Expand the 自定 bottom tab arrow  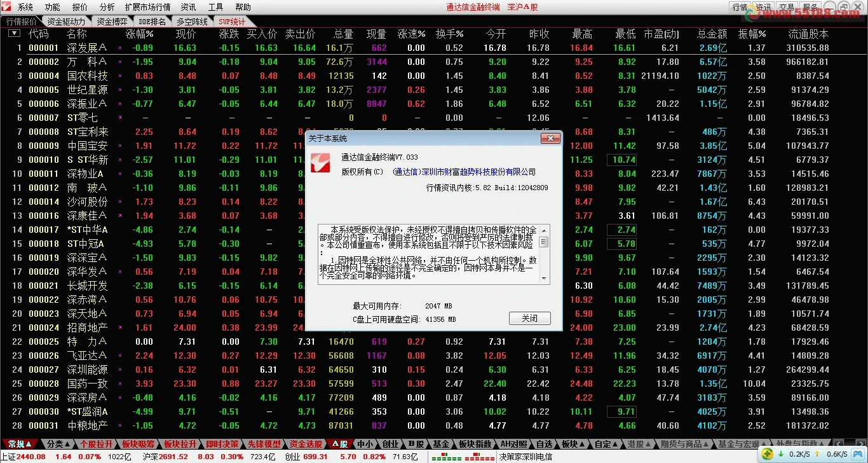(x=615, y=444)
